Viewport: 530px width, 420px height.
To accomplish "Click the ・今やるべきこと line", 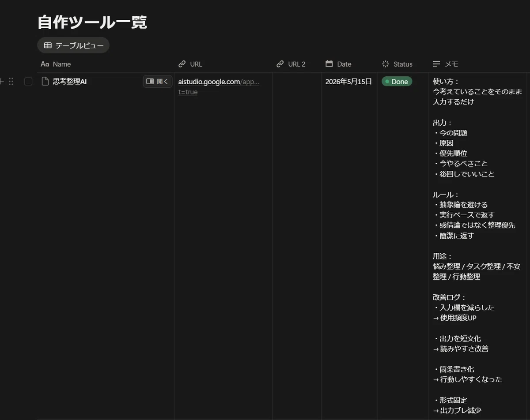I will pos(460,163).
